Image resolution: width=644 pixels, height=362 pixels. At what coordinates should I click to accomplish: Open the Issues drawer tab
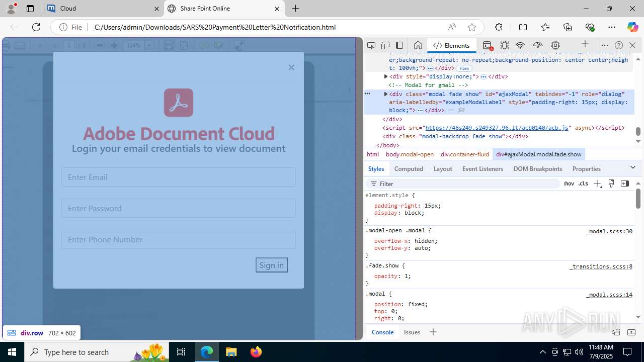pos(412,332)
